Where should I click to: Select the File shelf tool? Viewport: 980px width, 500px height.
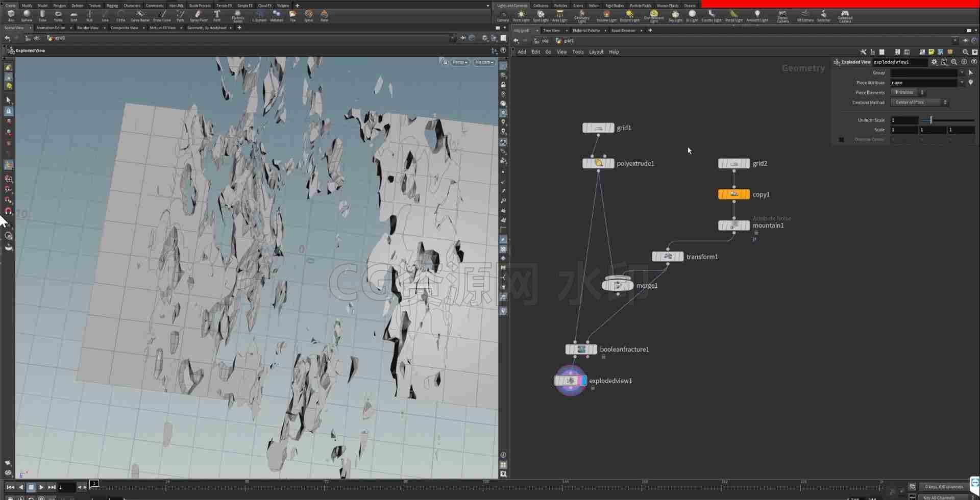[x=292, y=16]
